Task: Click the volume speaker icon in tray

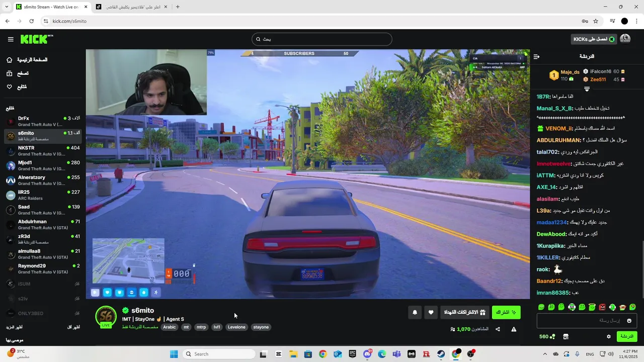Action: [610, 354]
